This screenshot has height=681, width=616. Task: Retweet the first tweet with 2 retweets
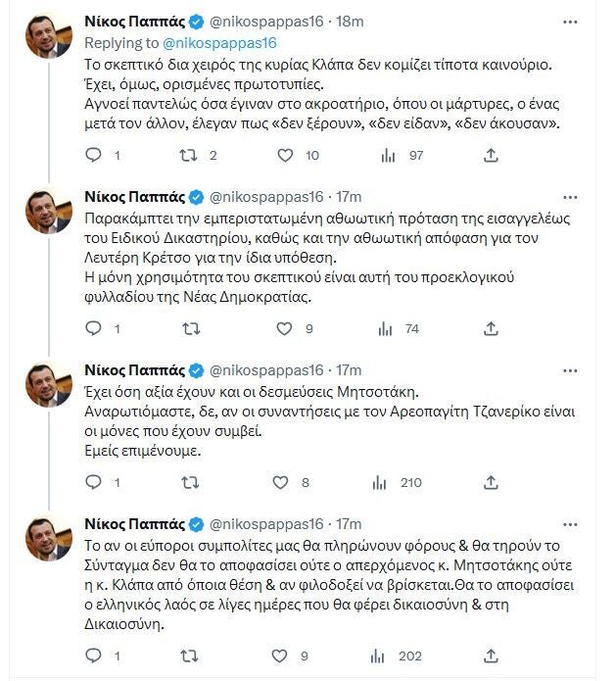point(189,155)
